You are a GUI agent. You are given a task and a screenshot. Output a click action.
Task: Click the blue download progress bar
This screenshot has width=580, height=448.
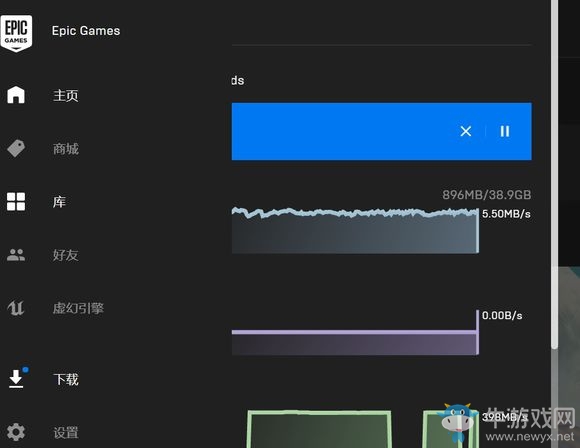(x=382, y=131)
